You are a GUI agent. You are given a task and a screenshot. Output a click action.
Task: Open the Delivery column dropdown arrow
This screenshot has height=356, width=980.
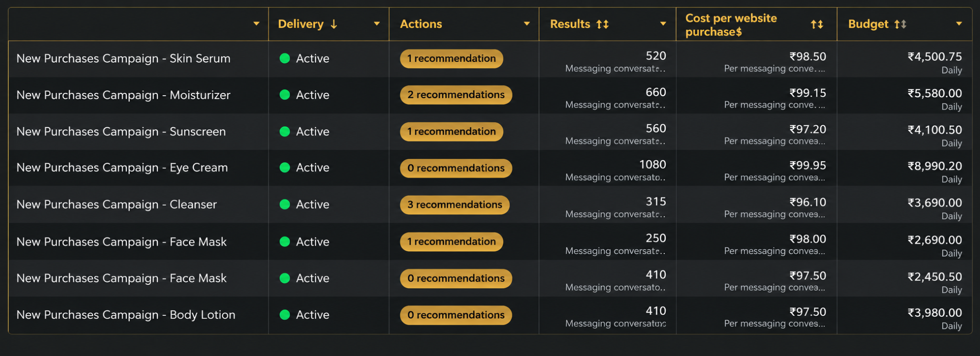[x=377, y=23]
